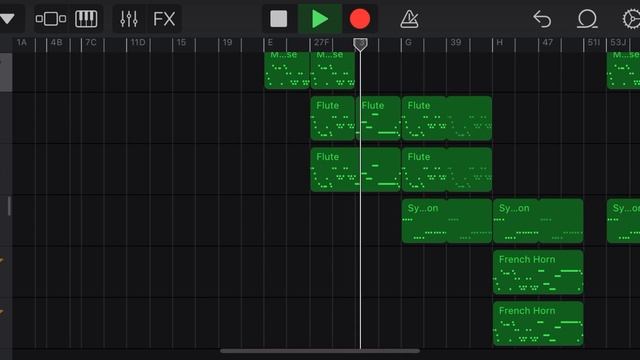Screen dimensions: 640x360
Task: Start playback with the green Play button
Action: (320, 19)
